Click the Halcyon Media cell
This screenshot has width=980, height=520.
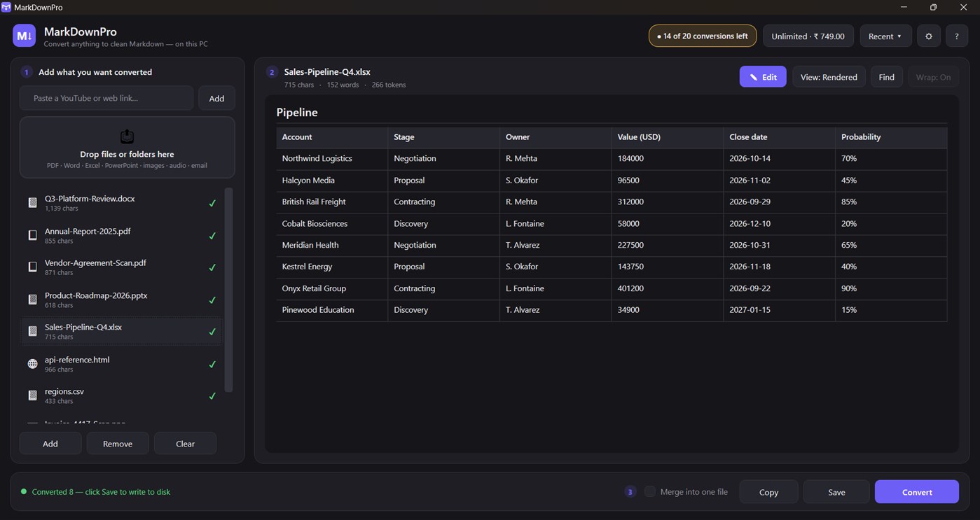[x=332, y=181]
